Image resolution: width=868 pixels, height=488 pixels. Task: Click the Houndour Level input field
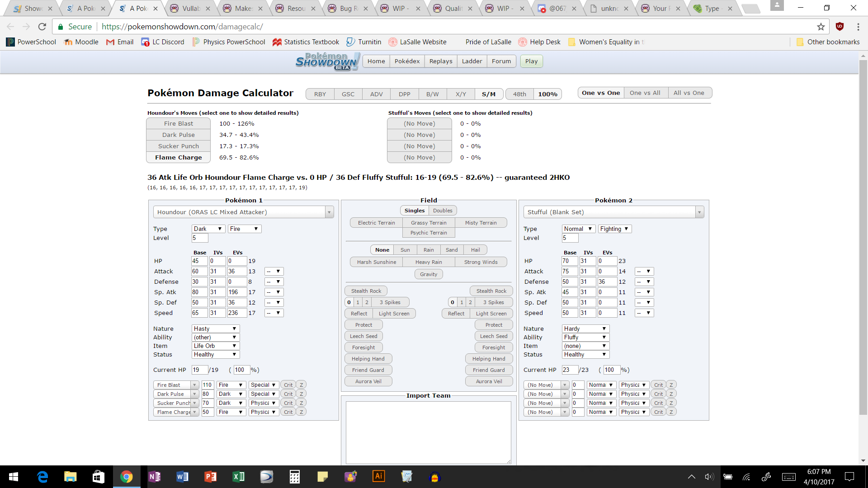pyautogui.click(x=200, y=238)
